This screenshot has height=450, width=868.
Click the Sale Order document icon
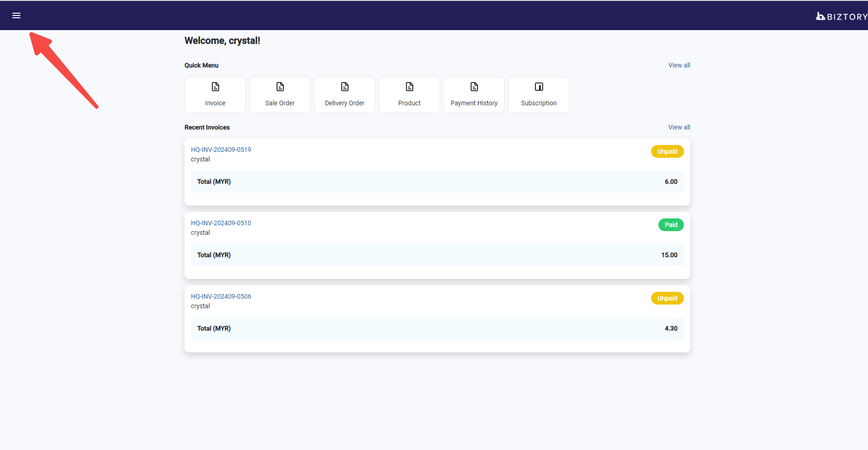tap(280, 87)
